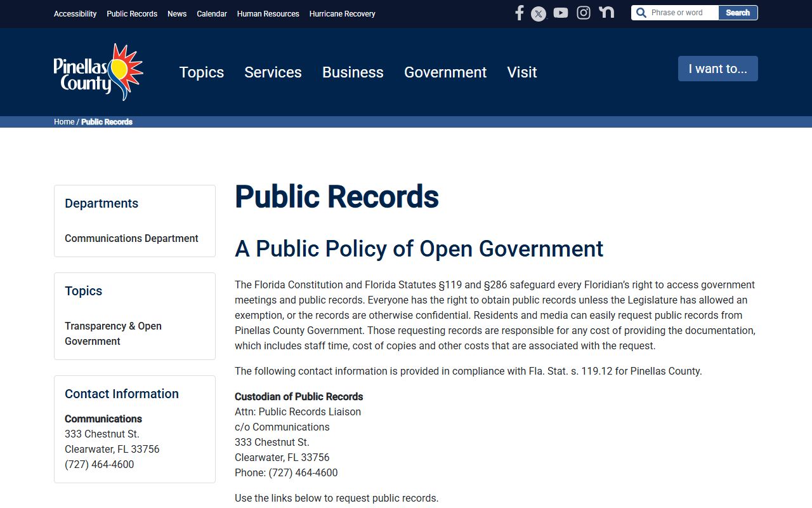Open the News link
Viewport: 812px width, 508px height.
click(177, 14)
